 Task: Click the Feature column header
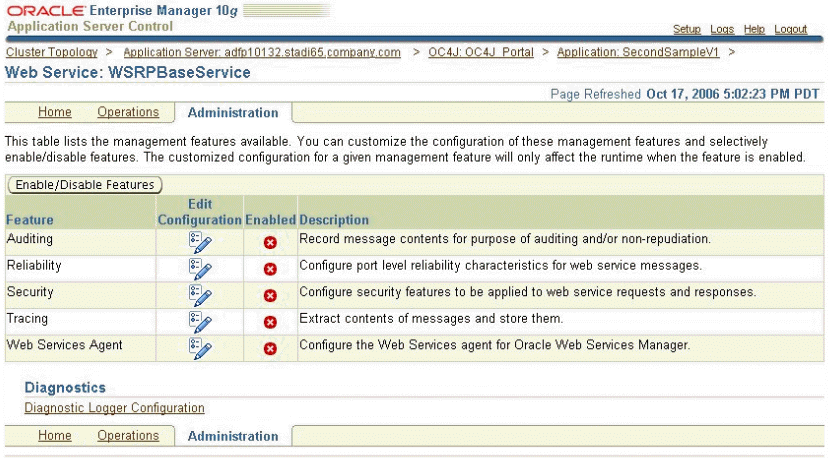[30, 220]
